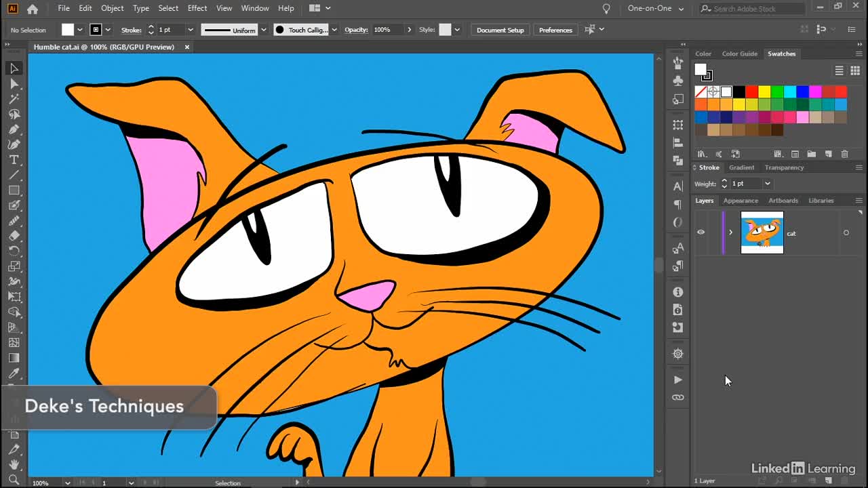Image resolution: width=868 pixels, height=488 pixels.
Task: Open the Swatch Libraries menu icon
Action: point(703,154)
